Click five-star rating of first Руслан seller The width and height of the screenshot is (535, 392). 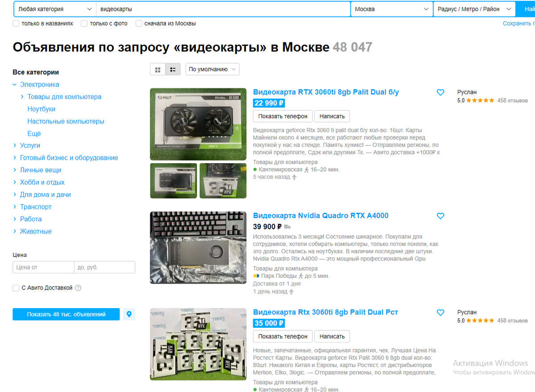480,100
